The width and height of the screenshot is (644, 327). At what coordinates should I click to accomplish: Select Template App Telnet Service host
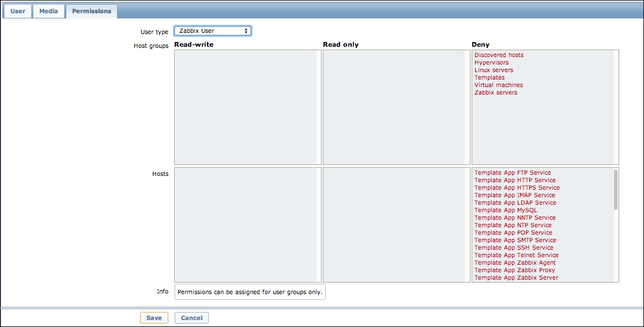click(x=516, y=255)
